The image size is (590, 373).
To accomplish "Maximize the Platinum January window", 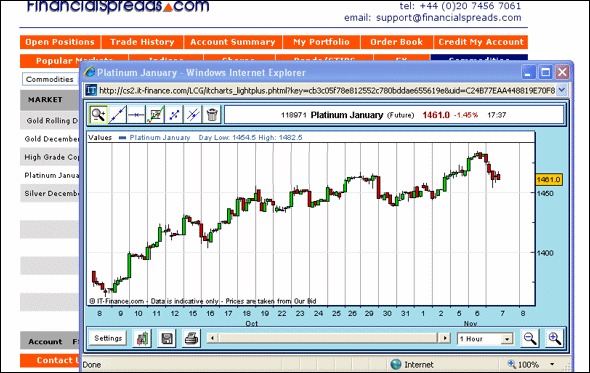I will [x=545, y=72].
